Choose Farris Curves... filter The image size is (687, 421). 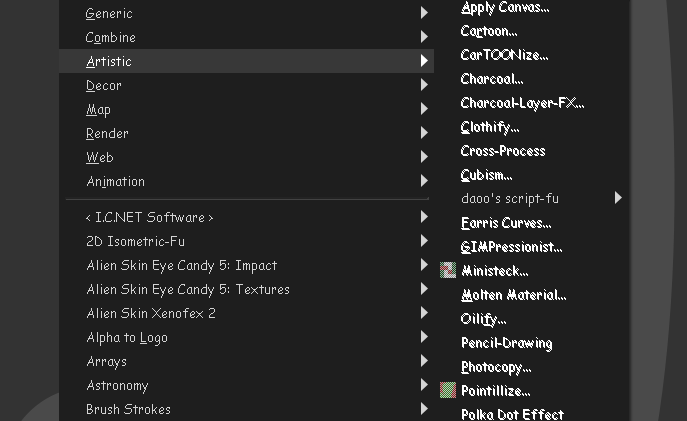(x=506, y=223)
